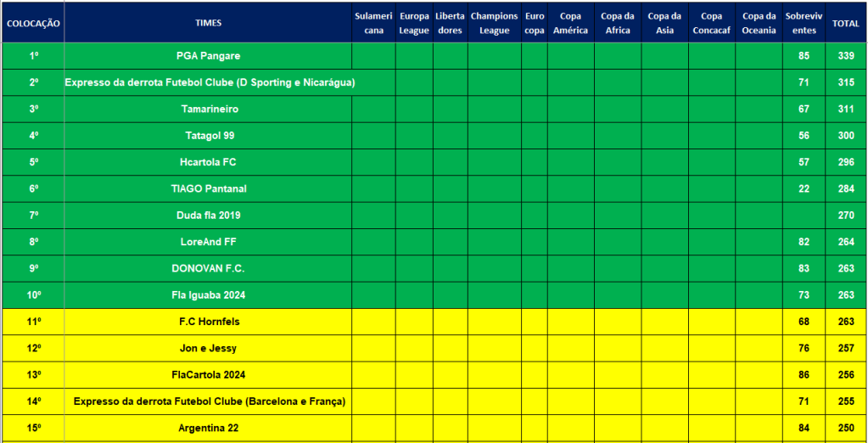This screenshot has width=868, height=443.
Task: Select the Argentina 22 team cell
Action: [x=208, y=428]
